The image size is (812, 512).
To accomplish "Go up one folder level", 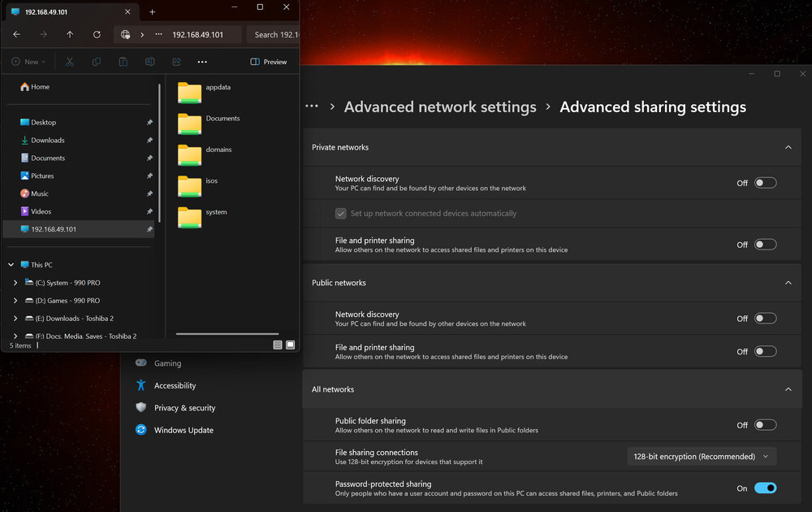I will 70,34.
